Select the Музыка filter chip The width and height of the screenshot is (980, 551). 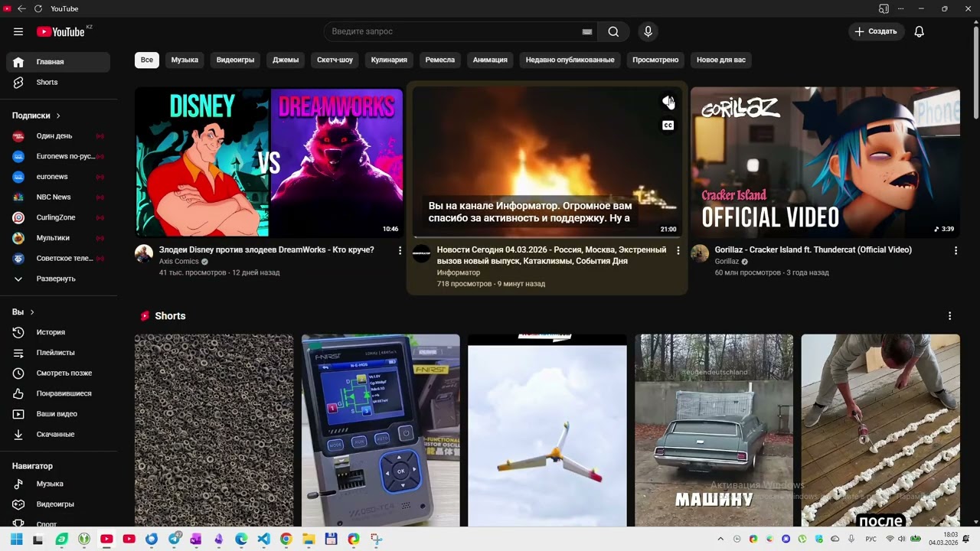185,60
